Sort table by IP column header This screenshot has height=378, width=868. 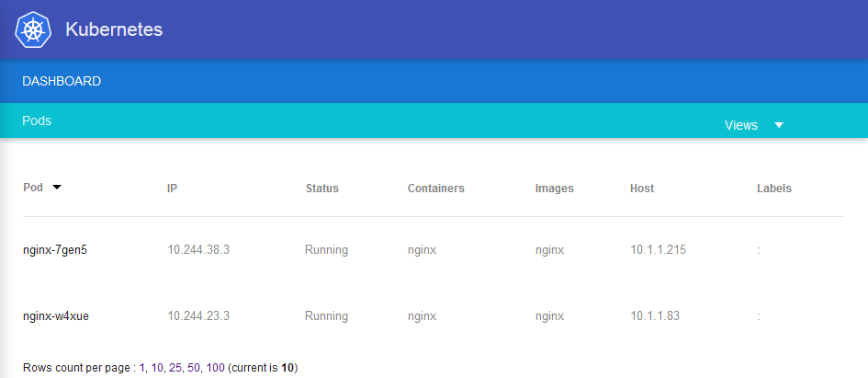coord(172,189)
